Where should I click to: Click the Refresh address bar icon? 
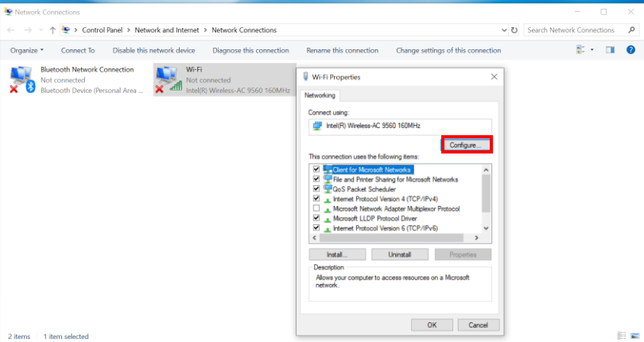[514, 30]
